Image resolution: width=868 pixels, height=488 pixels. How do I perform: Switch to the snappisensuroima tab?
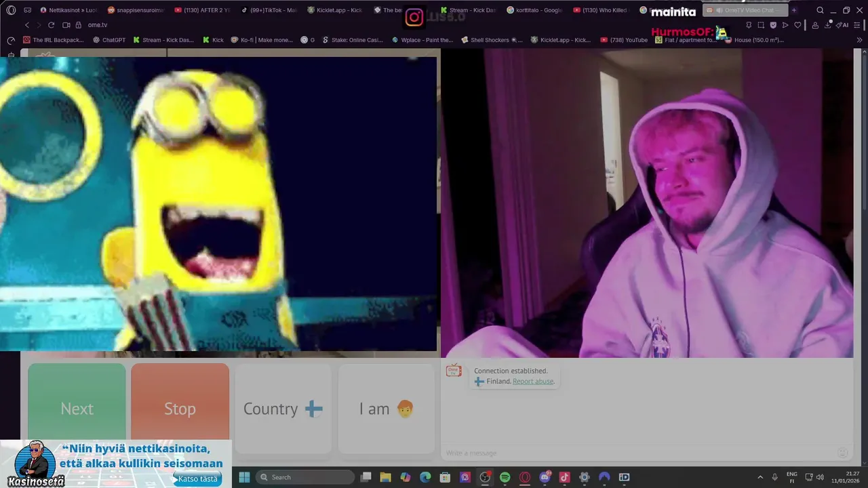pos(136,10)
